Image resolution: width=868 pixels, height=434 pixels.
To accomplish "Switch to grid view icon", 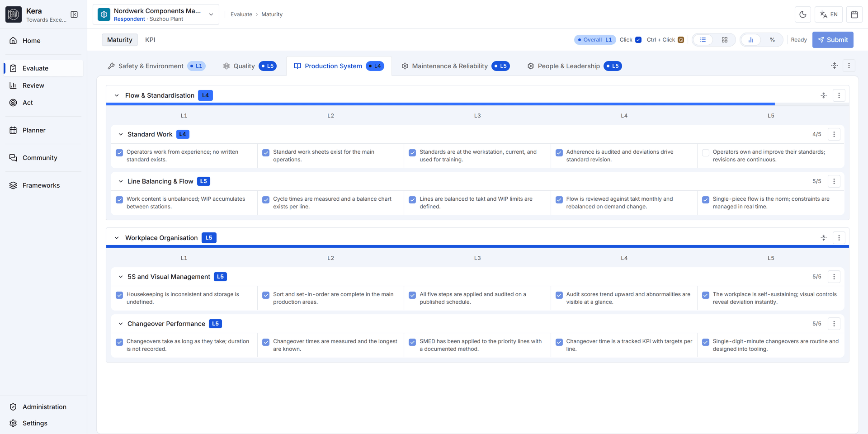I will tap(725, 40).
